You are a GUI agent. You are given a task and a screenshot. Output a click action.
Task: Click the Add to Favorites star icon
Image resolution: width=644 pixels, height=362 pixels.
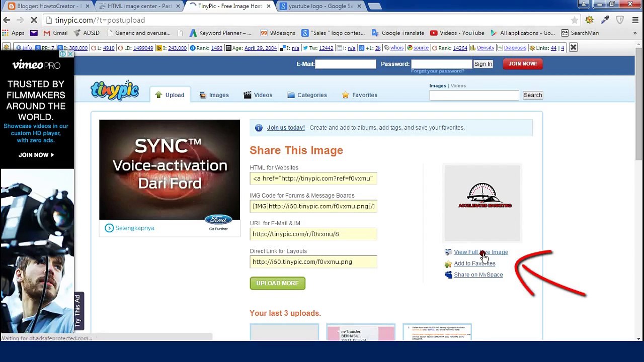coord(448,263)
